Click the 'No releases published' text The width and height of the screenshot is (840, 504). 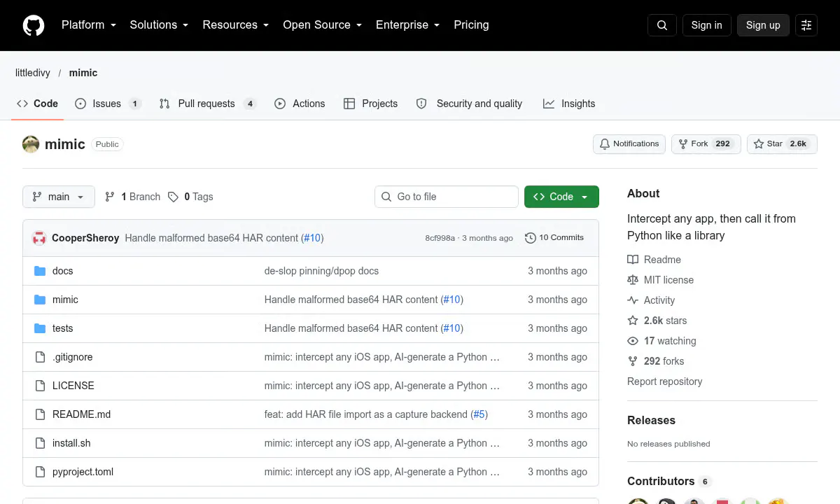coord(668,444)
